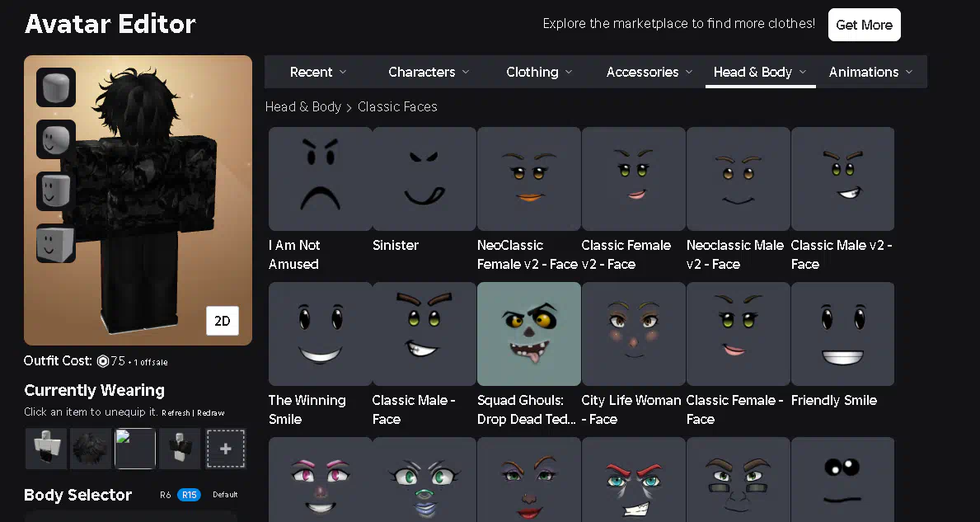Expand the Characters tab chevron

(466, 72)
